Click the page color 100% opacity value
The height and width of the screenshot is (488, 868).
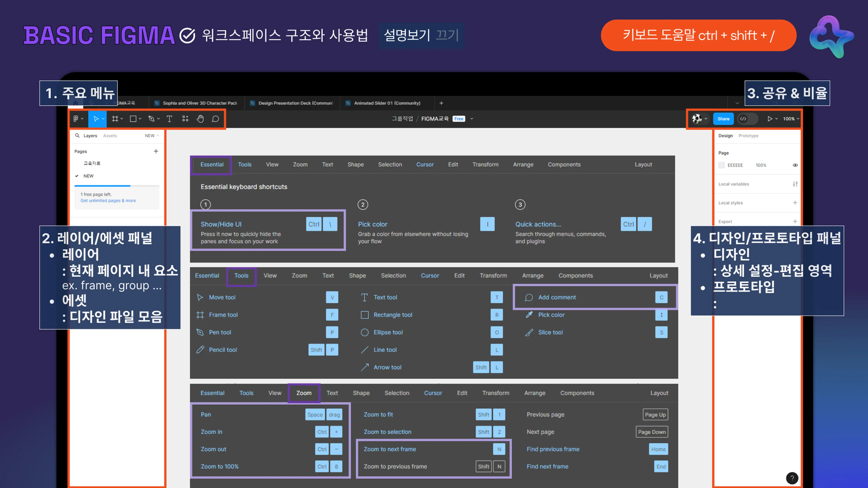pyautogui.click(x=761, y=165)
